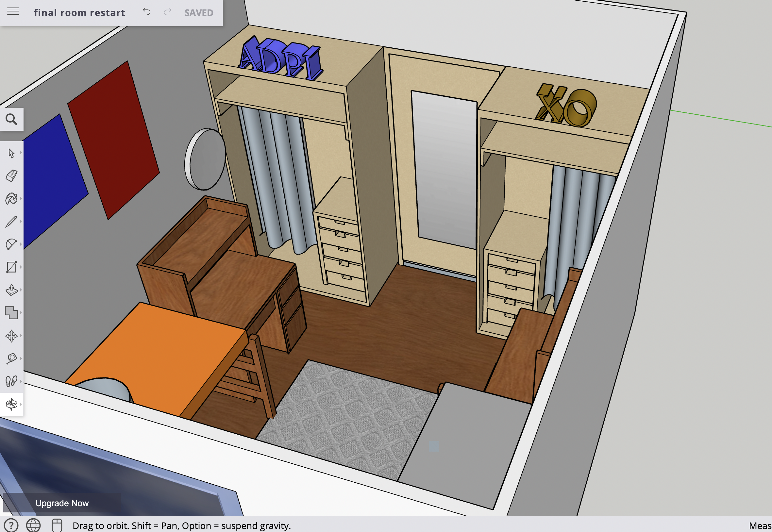Select the Paint bucket tool
The width and height of the screenshot is (772, 532).
click(11, 199)
